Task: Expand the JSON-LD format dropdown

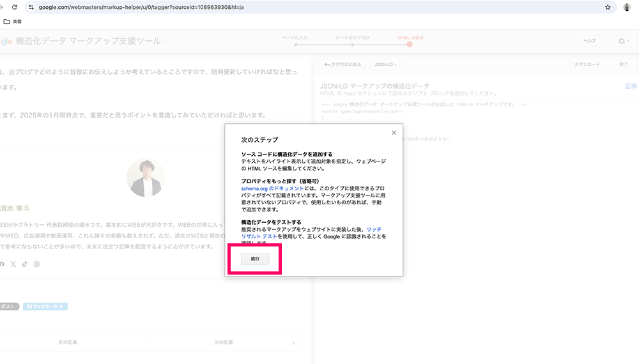Action: (x=385, y=64)
